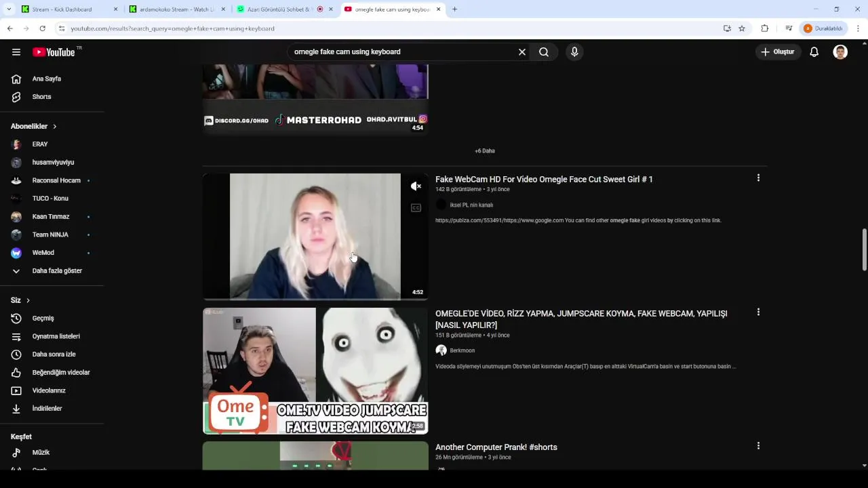Open the husamviyuviyu subscription

(52, 163)
